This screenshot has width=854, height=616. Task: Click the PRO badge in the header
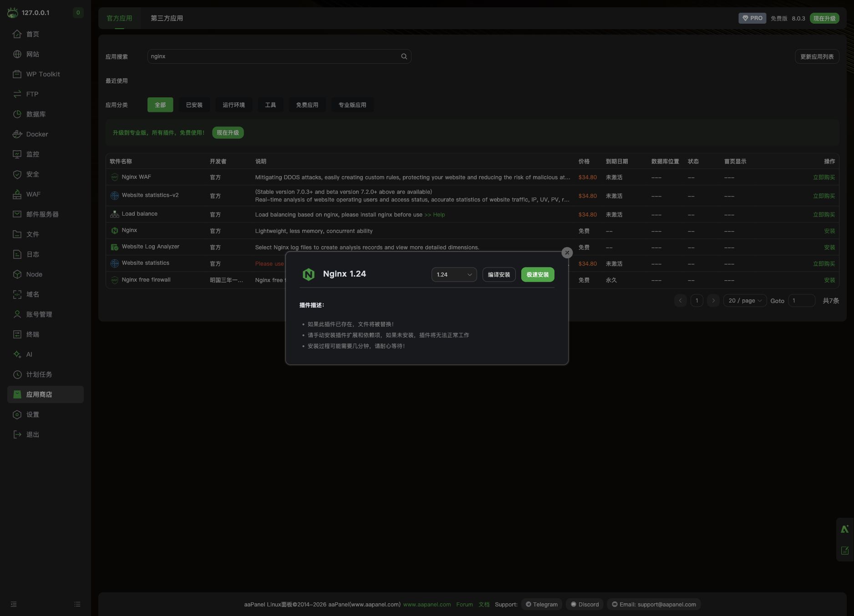click(x=752, y=18)
